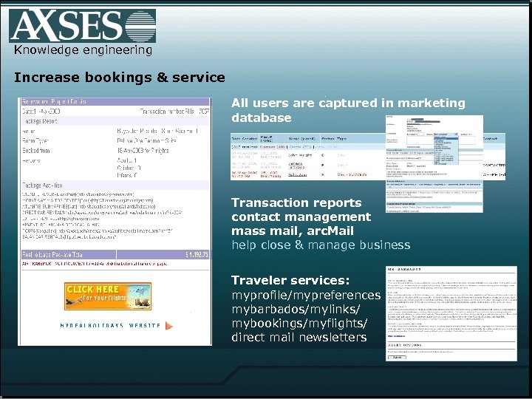
Task: Click the 'Transaction reports' line
Action: (x=296, y=202)
